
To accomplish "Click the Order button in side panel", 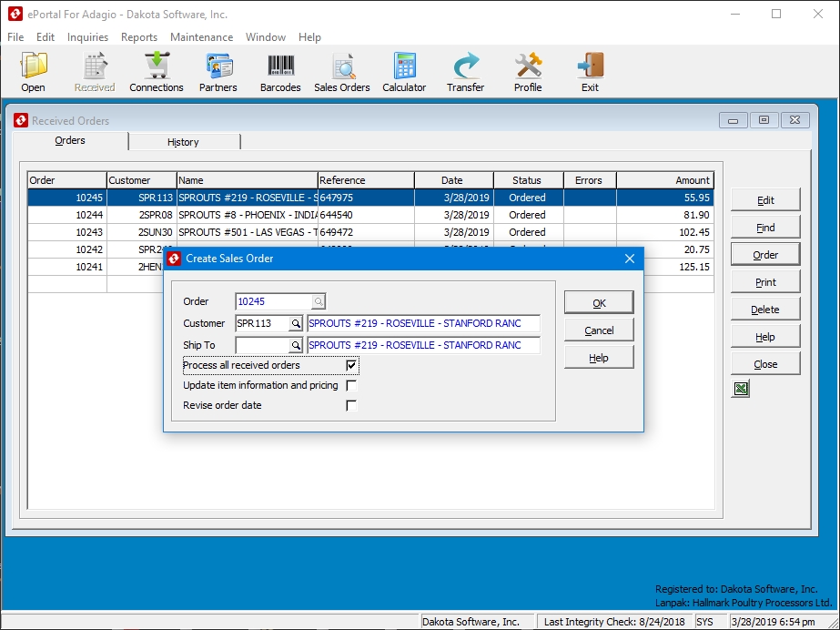I will [765, 255].
